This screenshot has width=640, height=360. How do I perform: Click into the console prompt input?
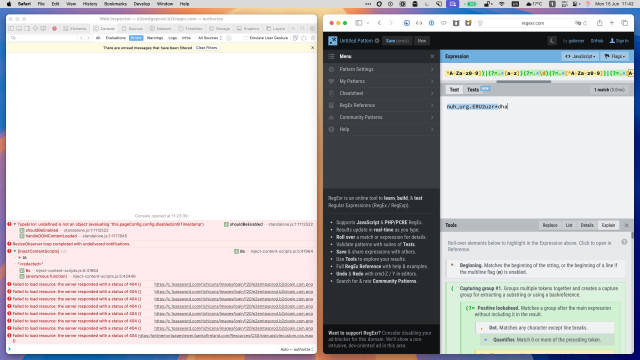coord(143,349)
